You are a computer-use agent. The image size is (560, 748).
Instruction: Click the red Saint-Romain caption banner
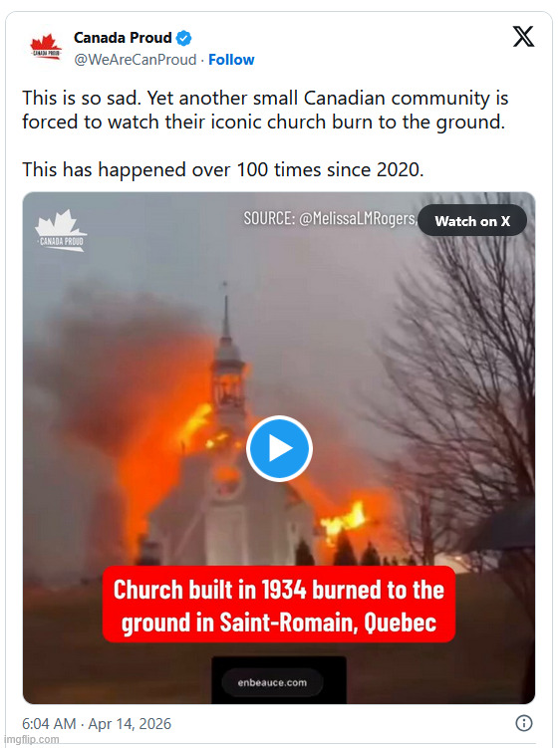click(279, 605)
